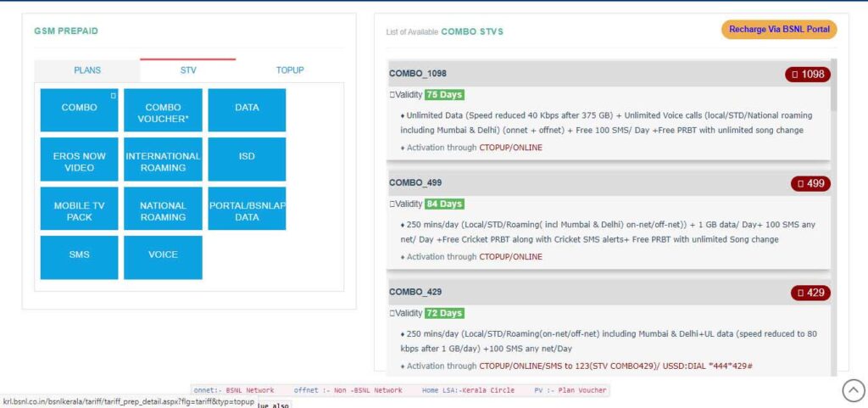The image size is (868, 408).
Task: Open the COMBO VOUCHER* tile
Action: (163, 109)
